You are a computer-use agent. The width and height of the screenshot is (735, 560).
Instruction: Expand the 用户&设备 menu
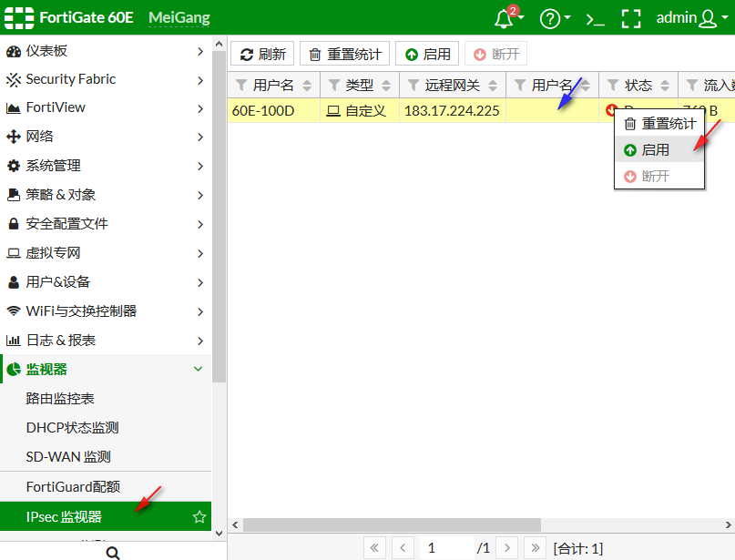tap(106, 282)
